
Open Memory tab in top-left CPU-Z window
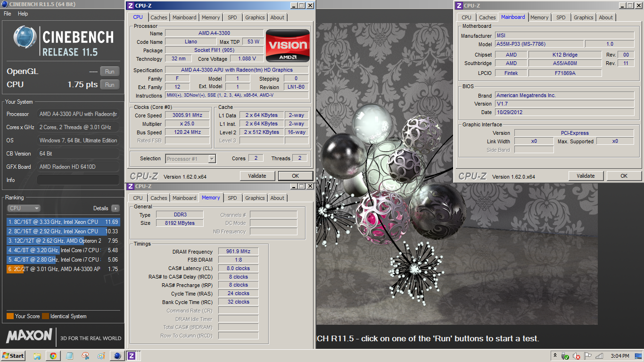(x=211, y=17)
